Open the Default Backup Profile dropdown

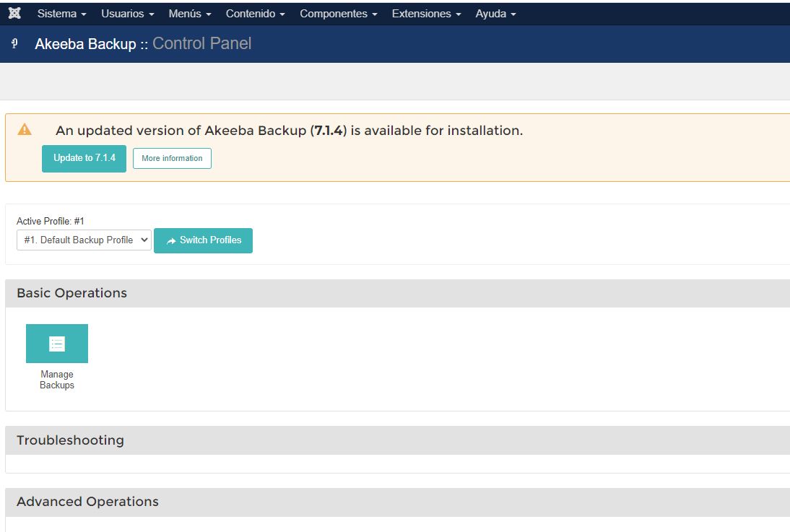point(84,240)
